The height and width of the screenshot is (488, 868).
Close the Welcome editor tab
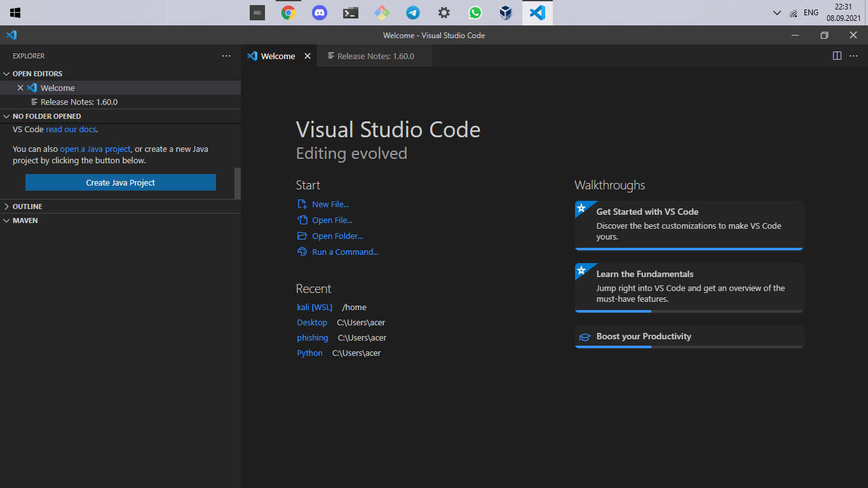pos(308,56)
